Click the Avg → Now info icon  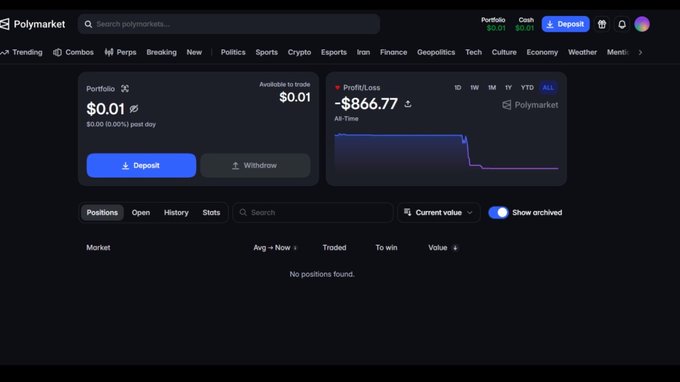click(295, 248)
